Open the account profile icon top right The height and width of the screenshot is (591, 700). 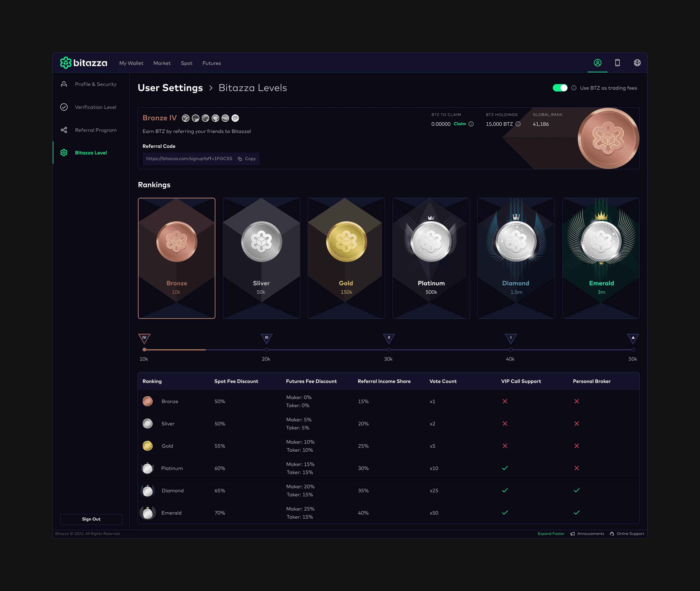[x=598, y=63]
